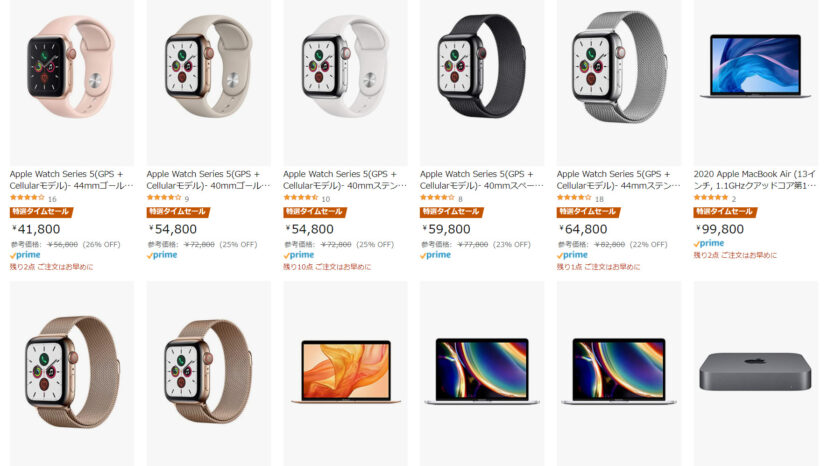Select first MacBook Pro thumbnail in second row

pyautogui.click(x=482, y=372)
